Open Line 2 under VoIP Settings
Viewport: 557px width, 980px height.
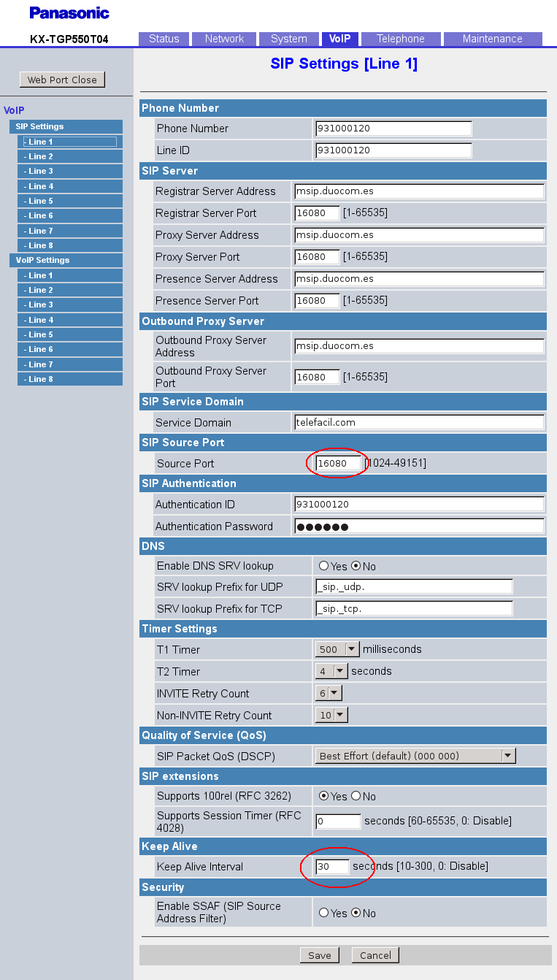point(70,290)
